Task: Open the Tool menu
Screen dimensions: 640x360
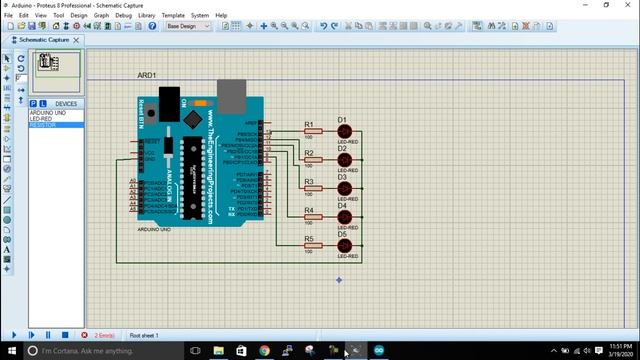Action: click(x=58, y=15)
